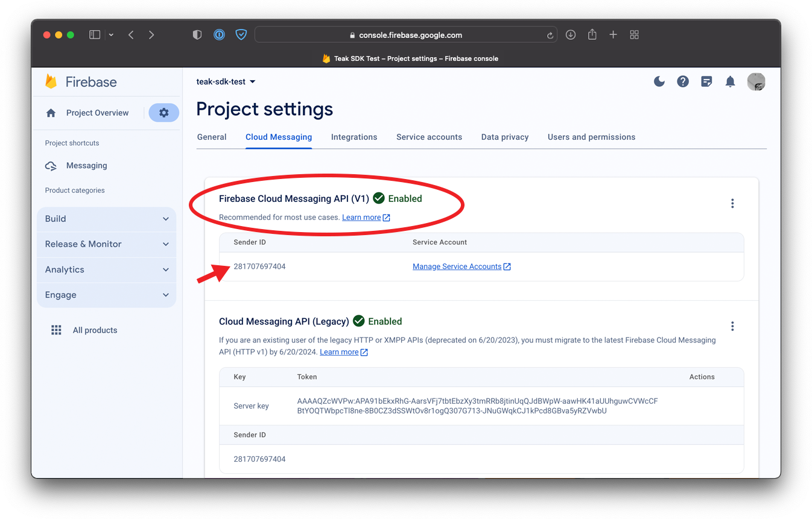Screen dimensions: 812x519
Task: Toggle dark mode moon icon
Action: [x=659, y=81]
